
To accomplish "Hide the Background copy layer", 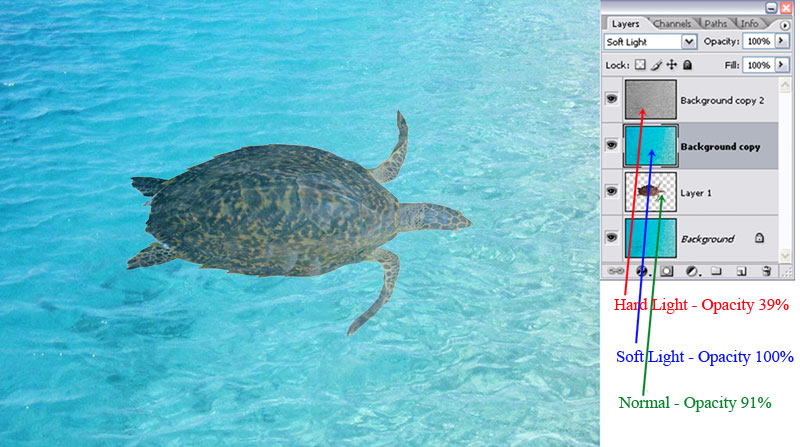I will tap(611, 145).
